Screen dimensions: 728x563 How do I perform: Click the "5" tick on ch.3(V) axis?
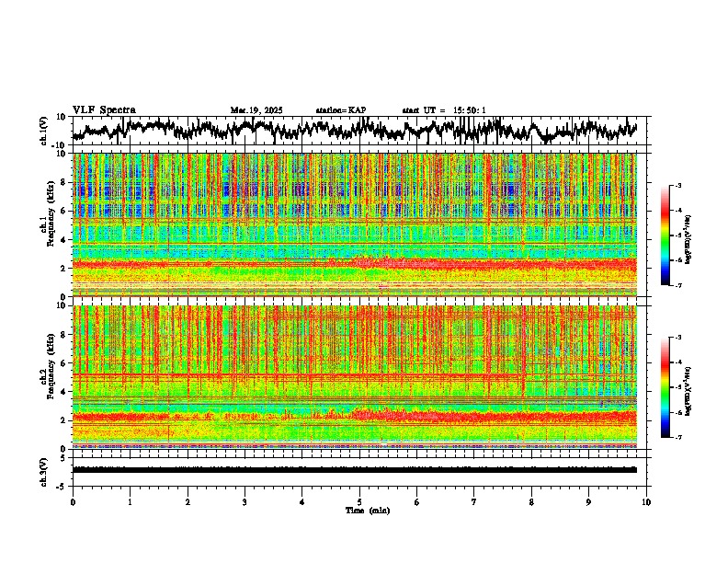64,458
